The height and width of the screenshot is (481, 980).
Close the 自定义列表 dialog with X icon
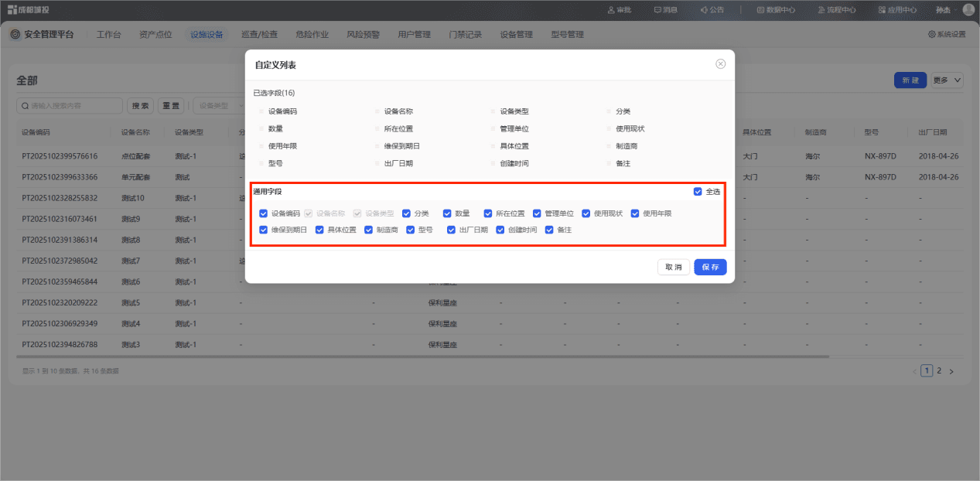coord(720,64)
